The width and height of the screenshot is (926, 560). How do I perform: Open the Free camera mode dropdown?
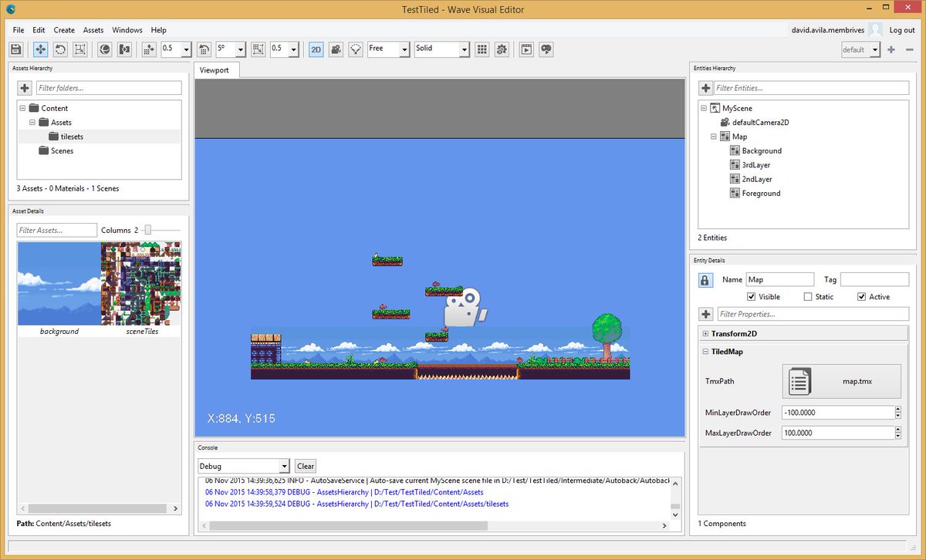[388, 49]
